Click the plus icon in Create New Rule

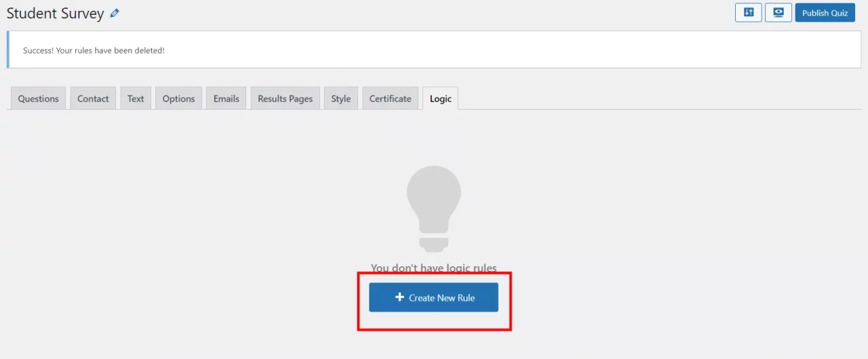coord(399,297)
